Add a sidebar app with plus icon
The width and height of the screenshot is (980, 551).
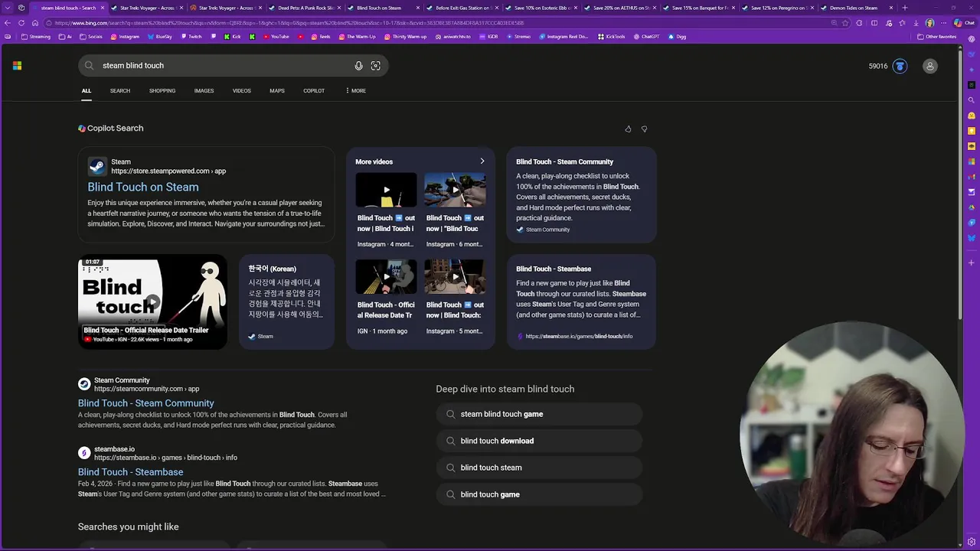tap(972, 262)
